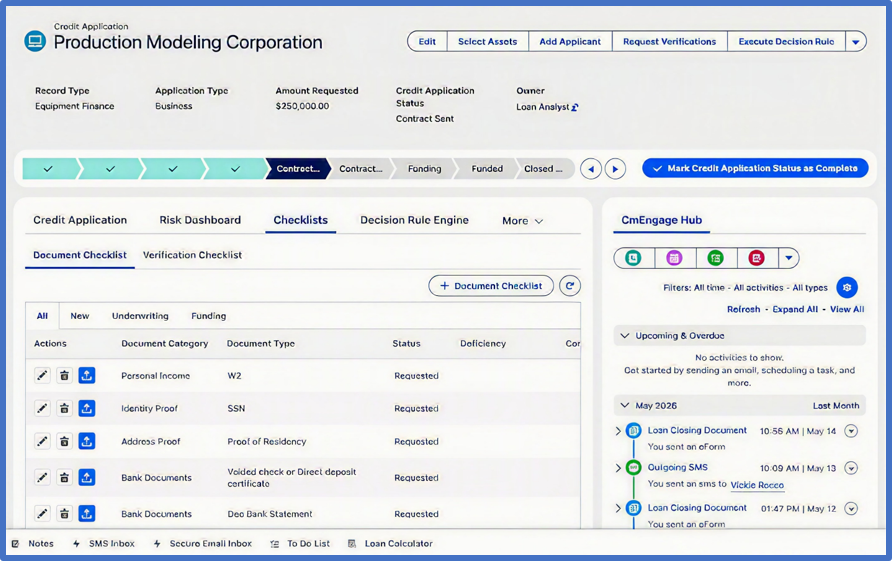Edit the SSN checklist row
This screenshot has height=561, width=892.
[42, 409]
